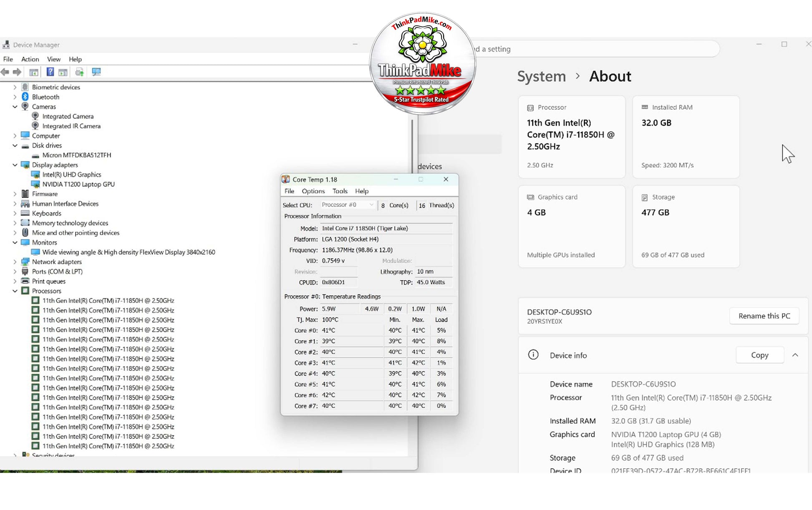Expand the Biometric devices node

coord(15,87)
